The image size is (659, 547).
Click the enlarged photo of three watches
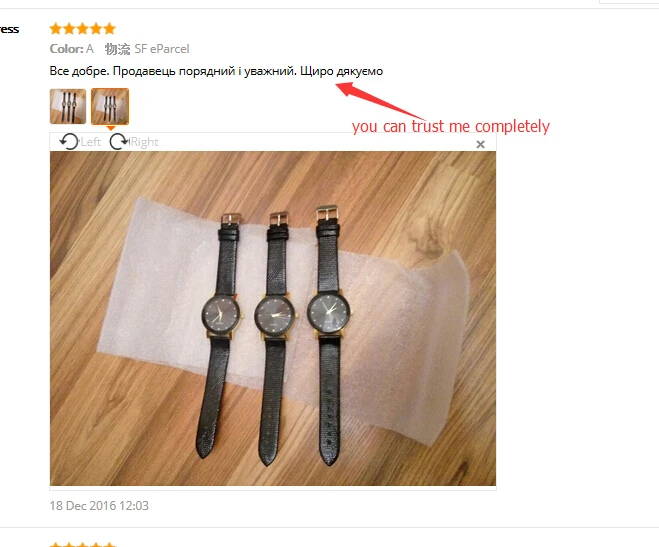pyautogui.click(x=273, y=318)
